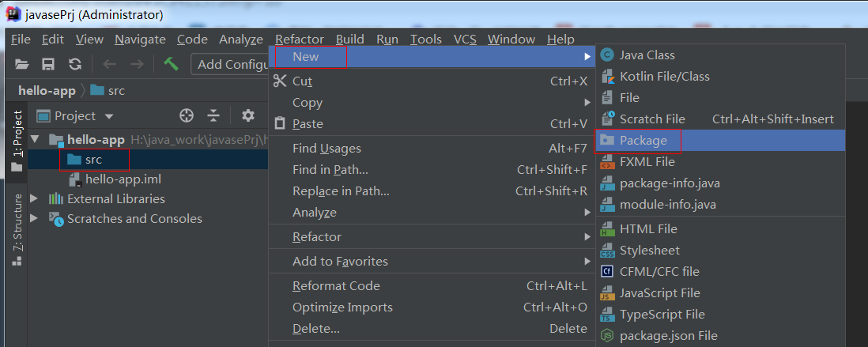The width and height of the screenshot is (868, 347).
Task: Click the Save All toolbar icon
Action: coord(48,64)
